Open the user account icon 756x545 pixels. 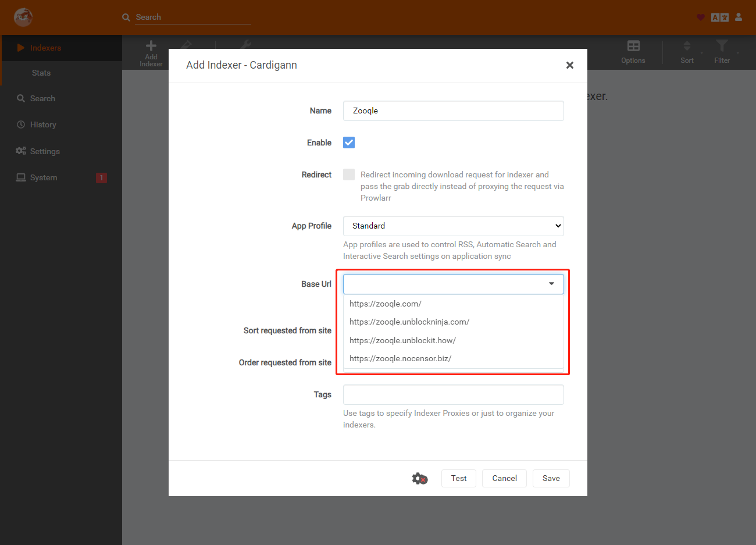click(x=739, y=17)
